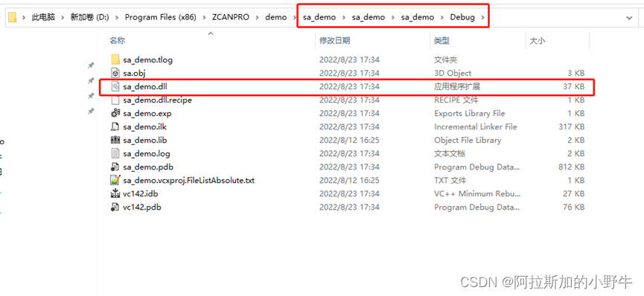
Task: Select the sa_demo.dll file name
Action: pyautogui.click(x=145, y=86)
